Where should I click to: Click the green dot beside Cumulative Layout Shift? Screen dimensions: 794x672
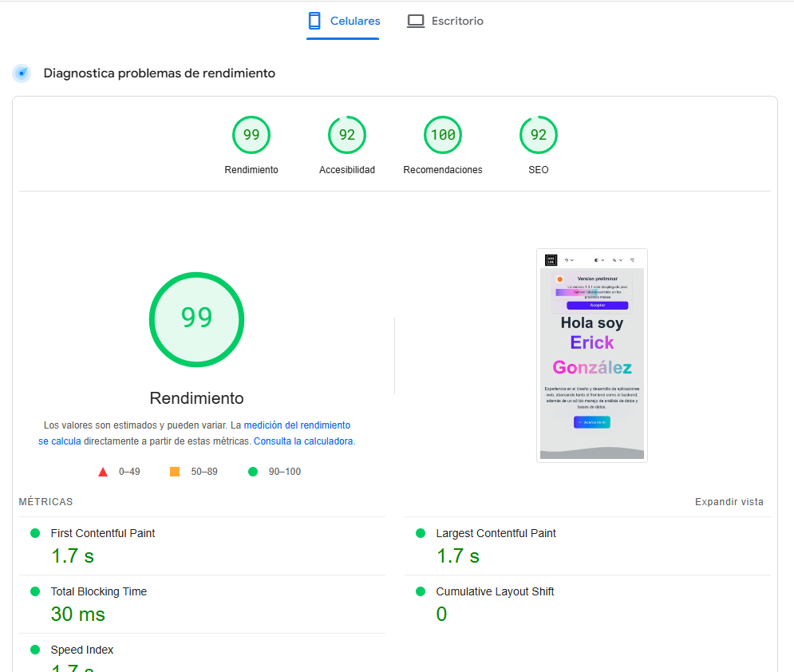pos(419,591)
